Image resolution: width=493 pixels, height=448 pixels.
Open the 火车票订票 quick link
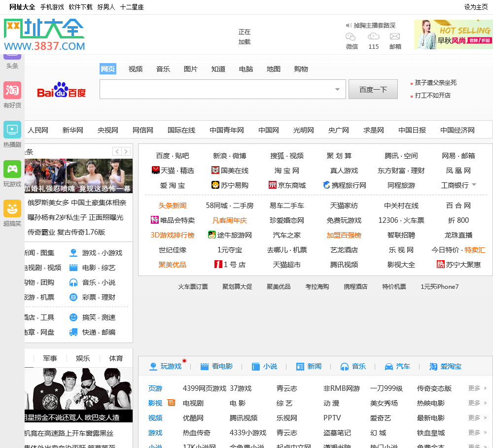[x=193, y=286]
